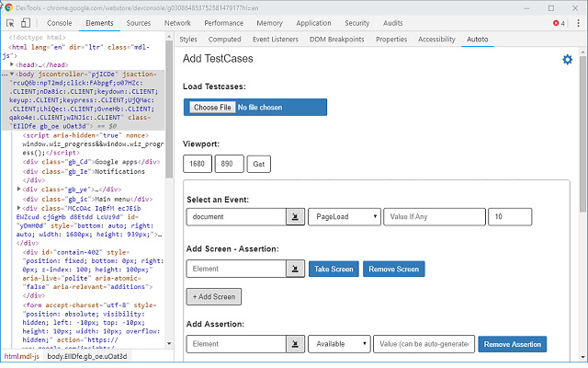Click the Take Screen button
This screenshot has height=368, width=588.
coord(334,269)
